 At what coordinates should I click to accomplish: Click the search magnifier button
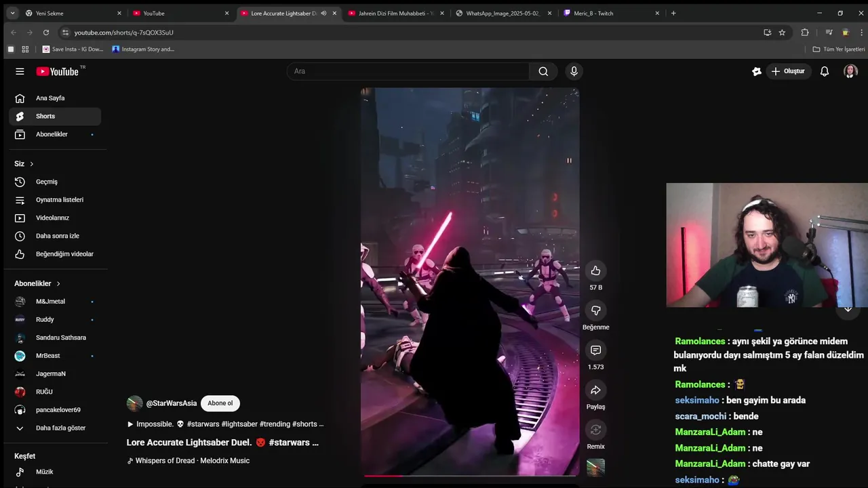543,71
